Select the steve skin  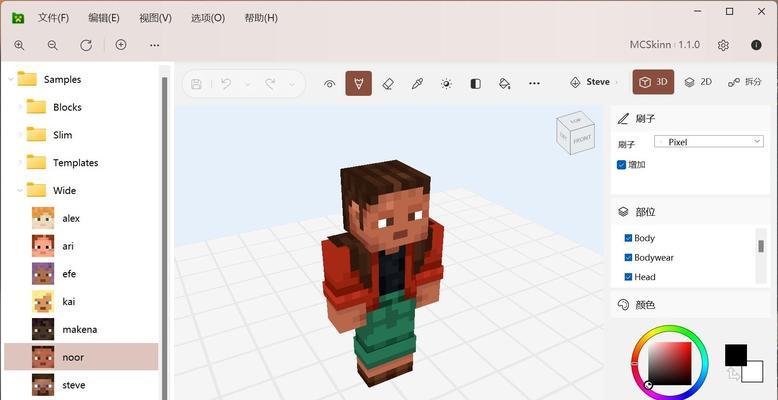point(81,385)
